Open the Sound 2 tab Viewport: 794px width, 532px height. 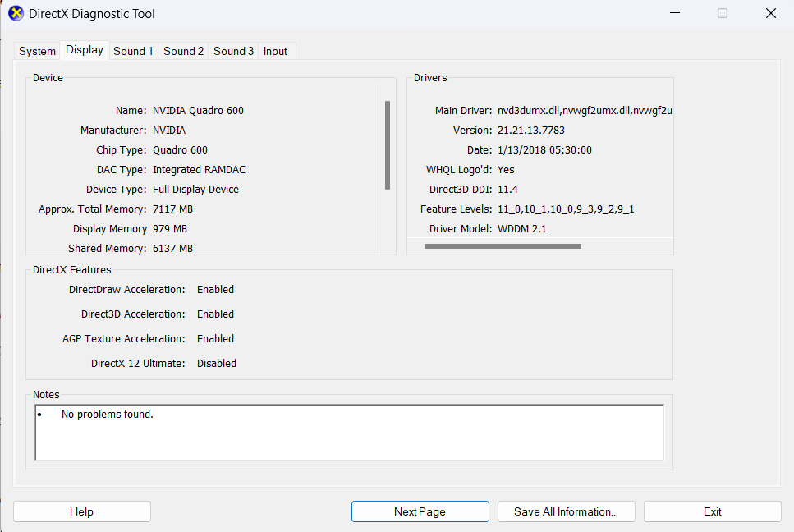(183, 51)
